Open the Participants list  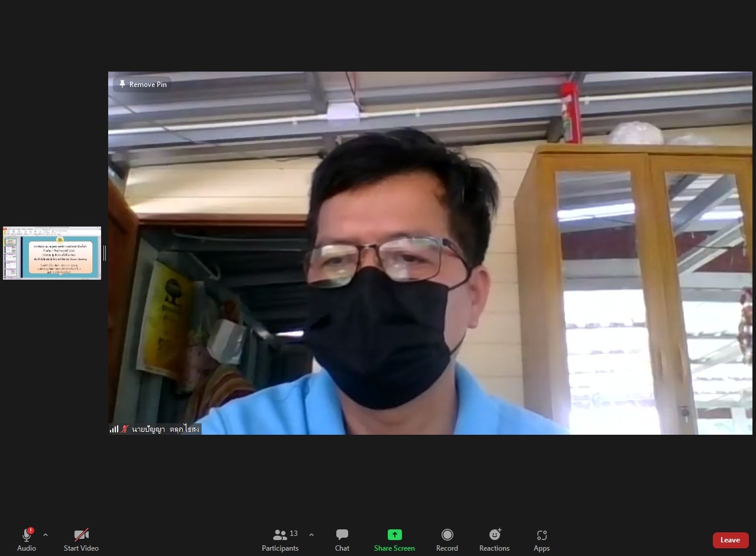point(280,539)
